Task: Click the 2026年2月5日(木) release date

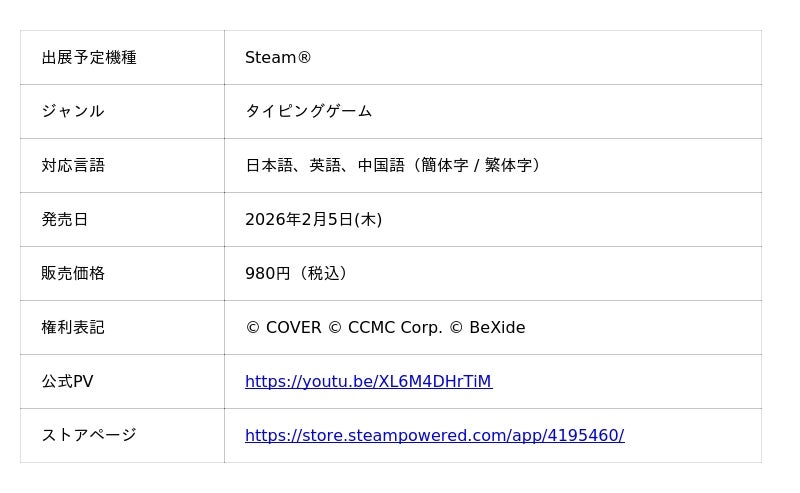Action: [x=313, y=219]
